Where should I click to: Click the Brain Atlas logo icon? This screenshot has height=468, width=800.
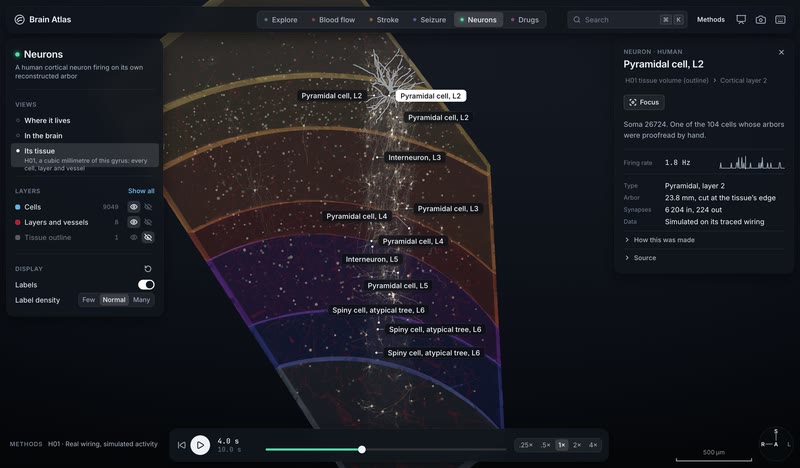[x=19, y=19]
